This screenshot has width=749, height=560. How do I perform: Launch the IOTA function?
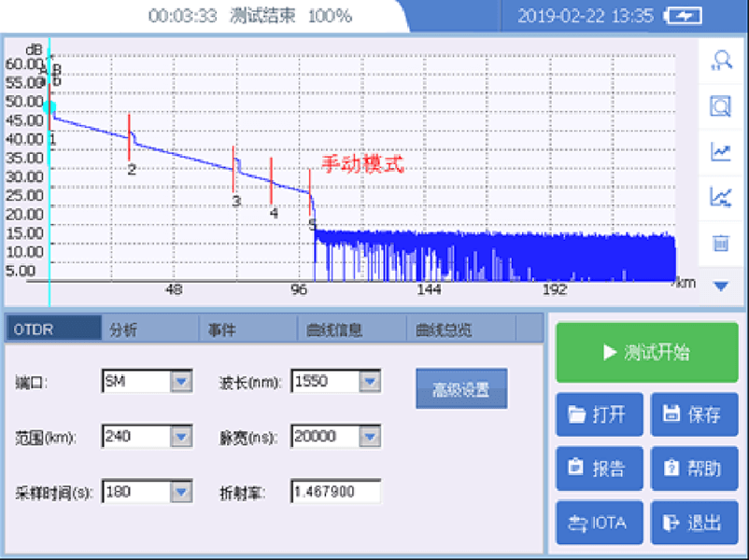598,523
